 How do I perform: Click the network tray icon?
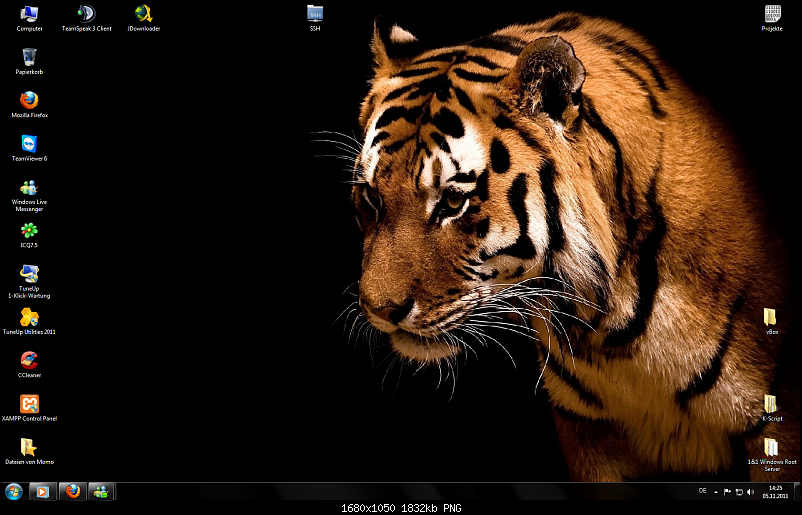click(739, 492)
